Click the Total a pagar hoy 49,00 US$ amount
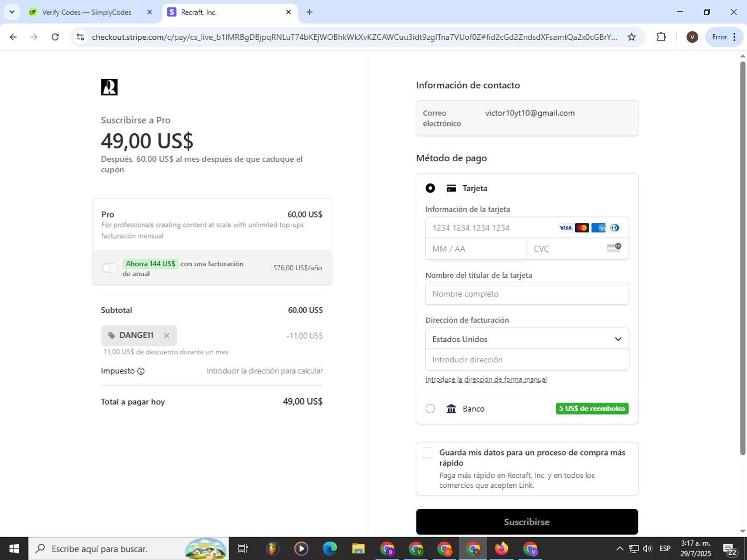This screenshot has width=747, height=560. 303,402
